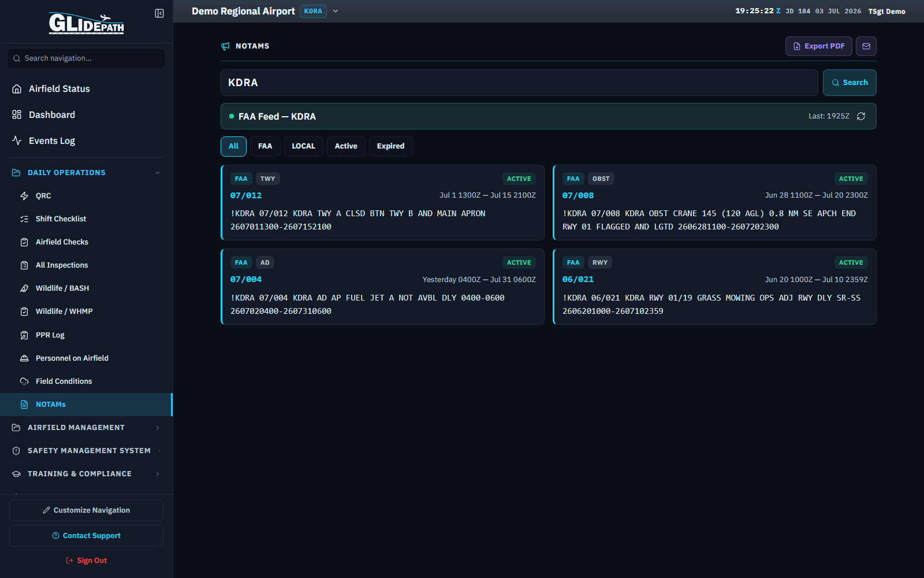Open the Dashboard page
The width and height of the screenshot is (924, 578).
pyautogui.click(x=87, y=115)
